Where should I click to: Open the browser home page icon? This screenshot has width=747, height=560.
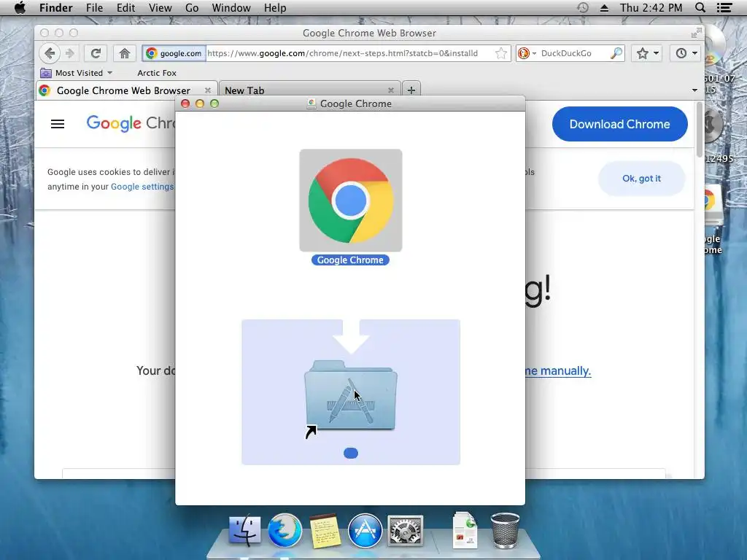124,53
